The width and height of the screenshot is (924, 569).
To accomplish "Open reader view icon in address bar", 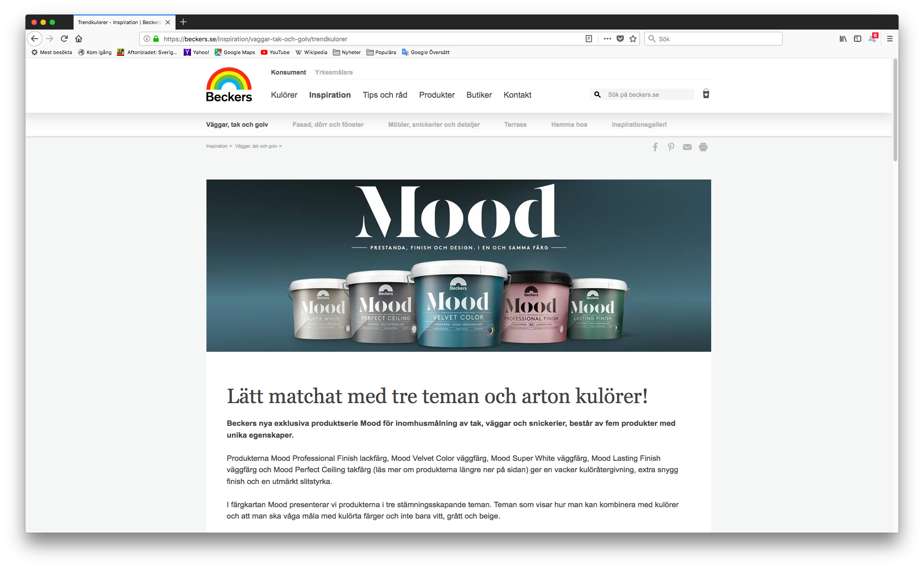I will click(589, 39).
